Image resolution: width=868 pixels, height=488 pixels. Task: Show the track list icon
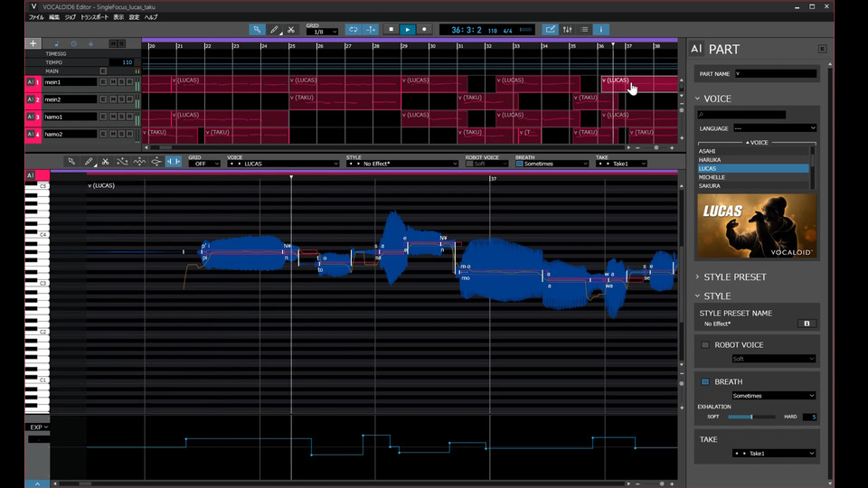(584, 29)
